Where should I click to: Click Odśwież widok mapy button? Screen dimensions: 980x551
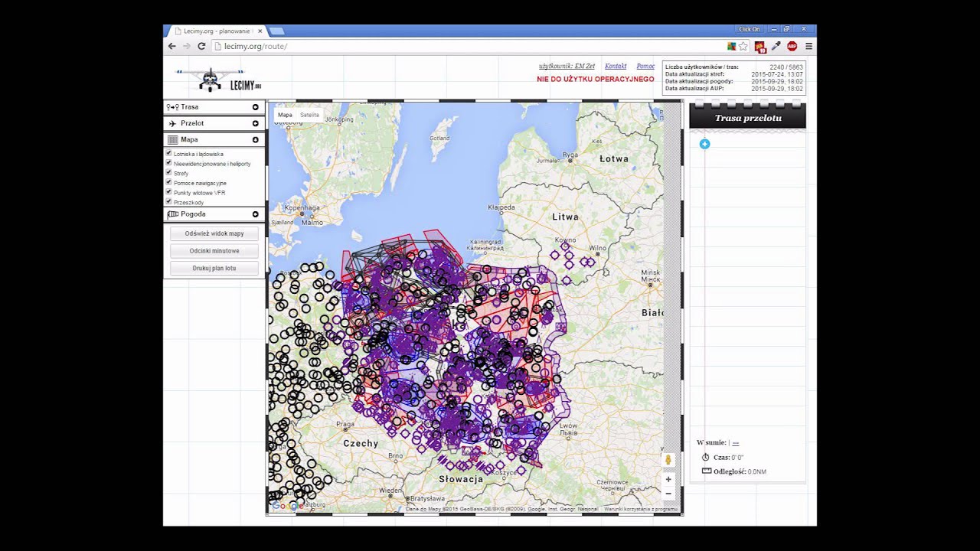tap(214, 233)
